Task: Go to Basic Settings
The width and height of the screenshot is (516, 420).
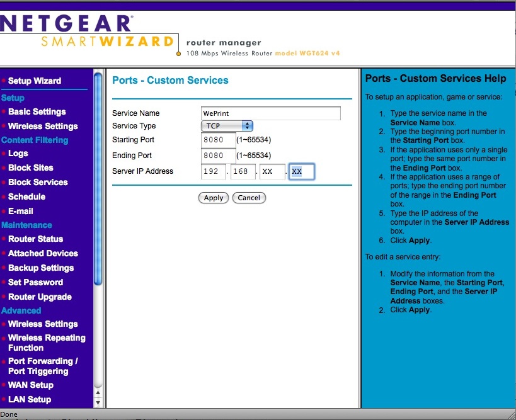Action: coord(37,112)
